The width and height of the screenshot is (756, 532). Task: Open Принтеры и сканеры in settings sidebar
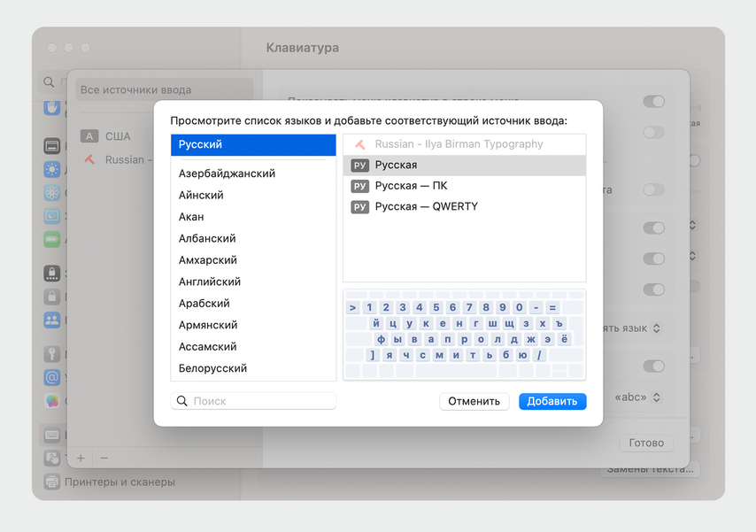[120, 482]
